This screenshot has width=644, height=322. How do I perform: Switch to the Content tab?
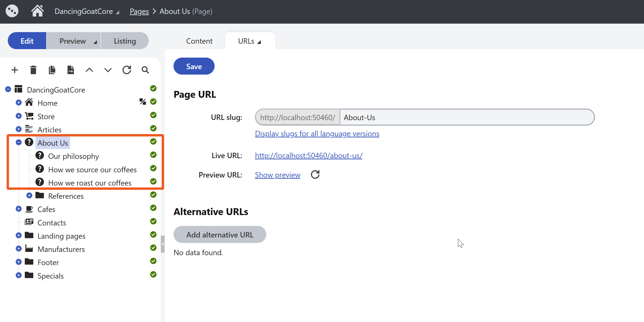[x=199, y=41]
